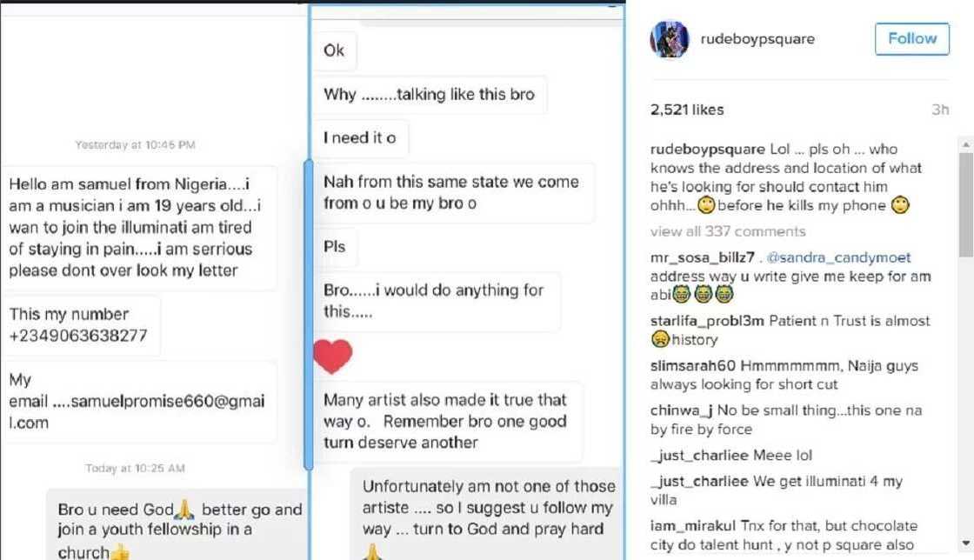Click the rudeboypsquare profile avatar
This screenshot has height=560, width=974.
click(x=669, y=39)
